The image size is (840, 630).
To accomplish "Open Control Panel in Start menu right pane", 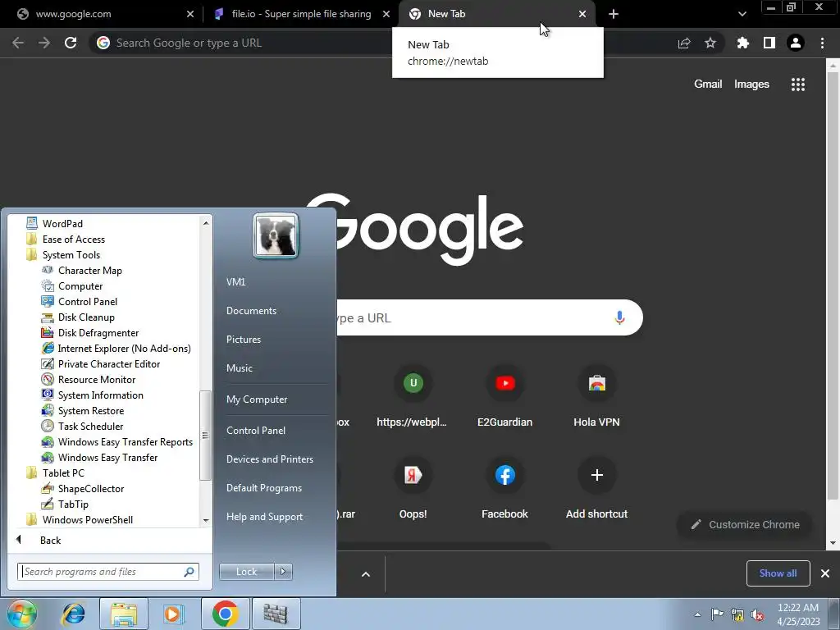I will pos(256,431).
